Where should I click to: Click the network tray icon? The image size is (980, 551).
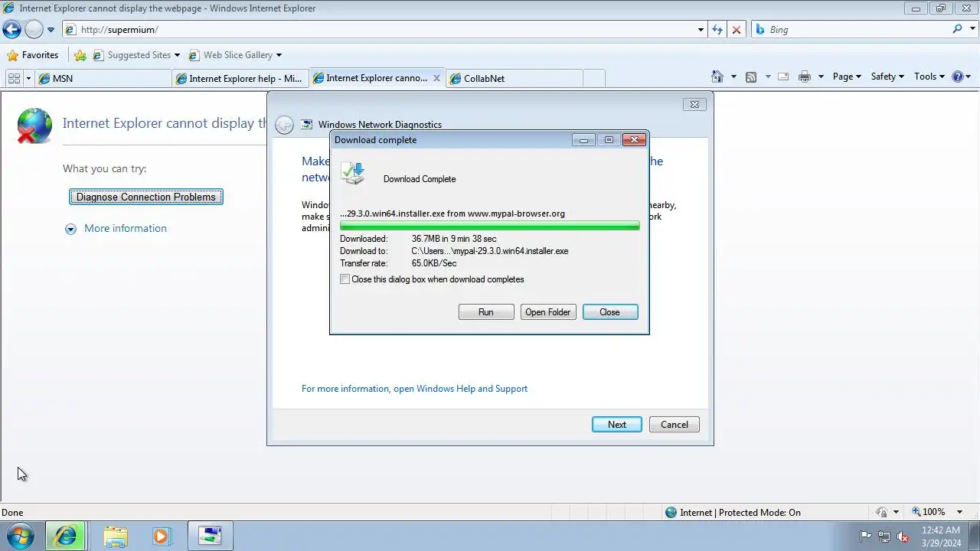pyautogui.click(x=884, y=536)
